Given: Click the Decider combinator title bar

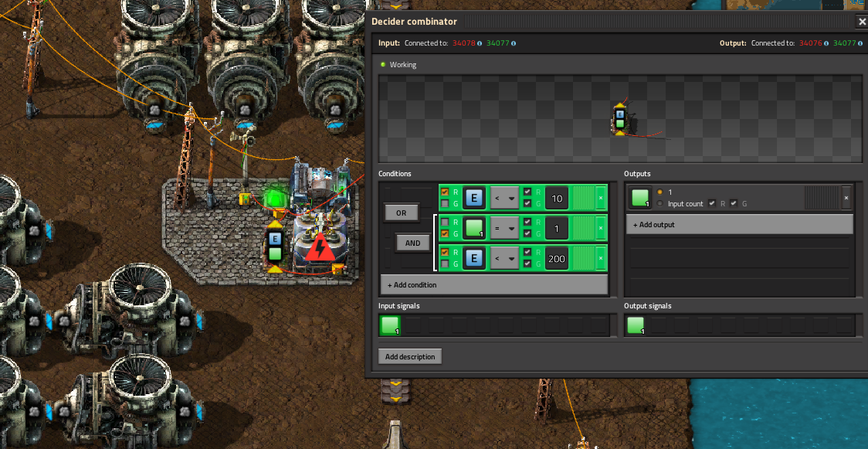Looking at the screenshot, I should coord(609,22).
